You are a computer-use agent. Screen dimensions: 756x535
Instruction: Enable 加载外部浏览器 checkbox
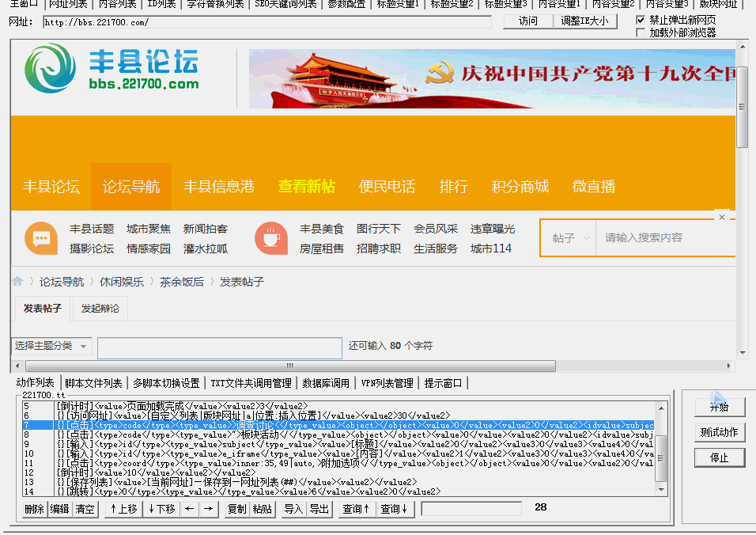(x=641, y=32)
